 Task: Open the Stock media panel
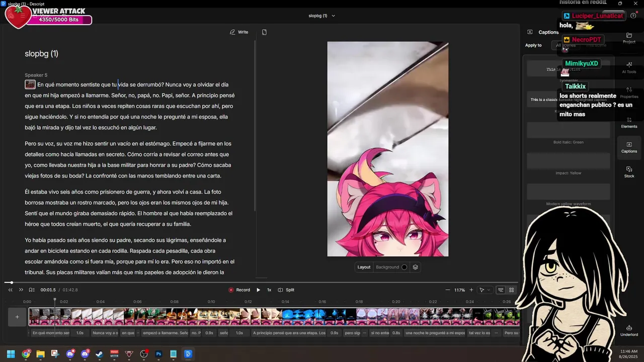pos(629,172)
